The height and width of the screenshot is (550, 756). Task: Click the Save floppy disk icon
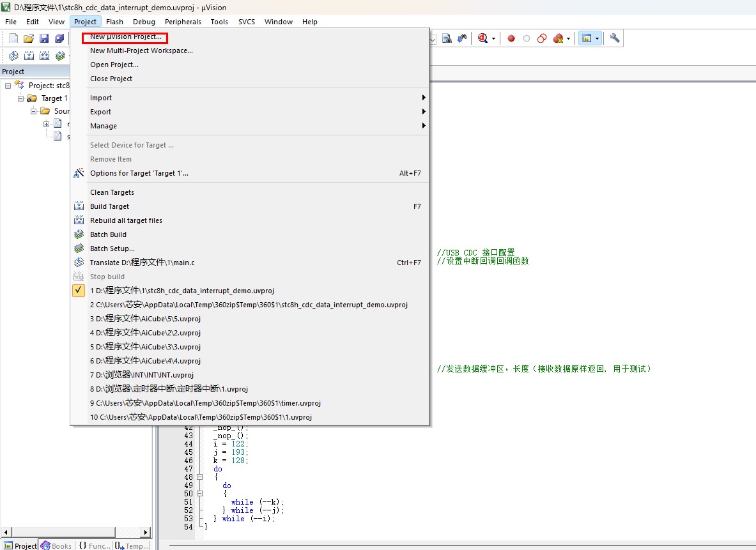coord(44,38)
